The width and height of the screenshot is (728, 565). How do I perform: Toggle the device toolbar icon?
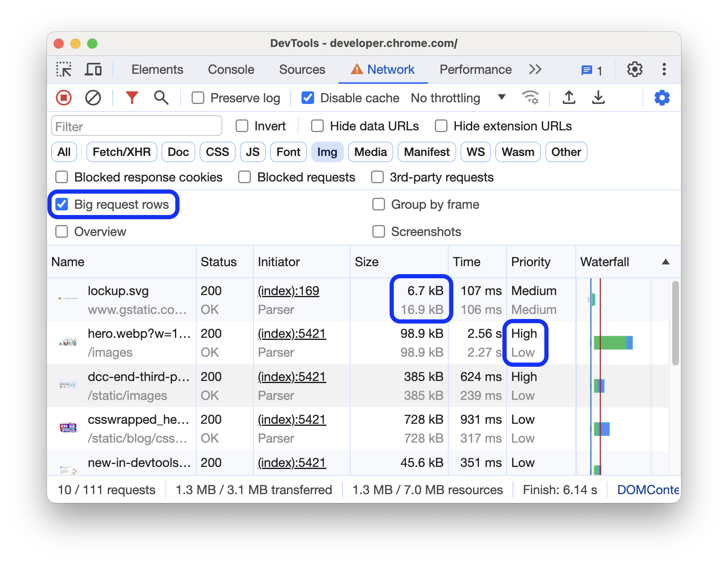pyautogui.click(x=93, y=70)
